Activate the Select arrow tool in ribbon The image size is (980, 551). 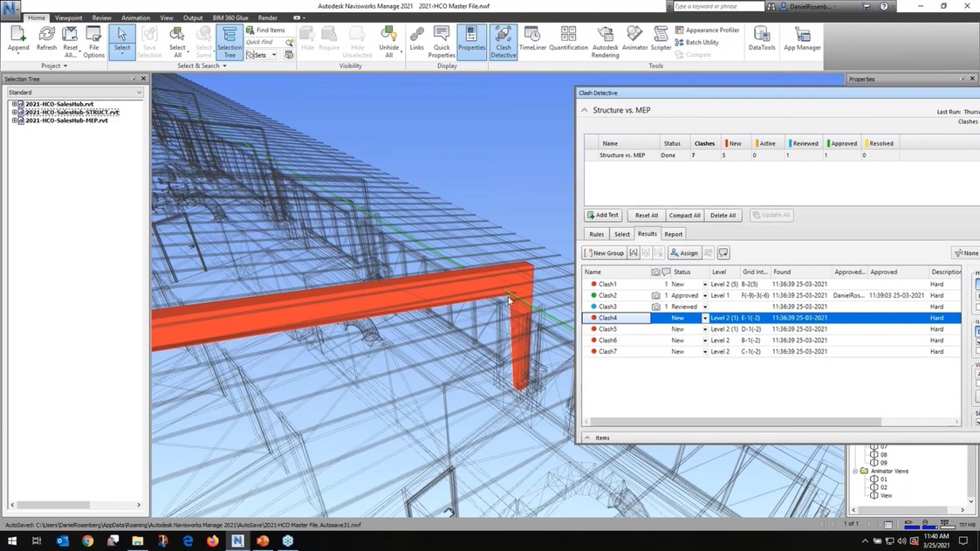tap(122, 42)
